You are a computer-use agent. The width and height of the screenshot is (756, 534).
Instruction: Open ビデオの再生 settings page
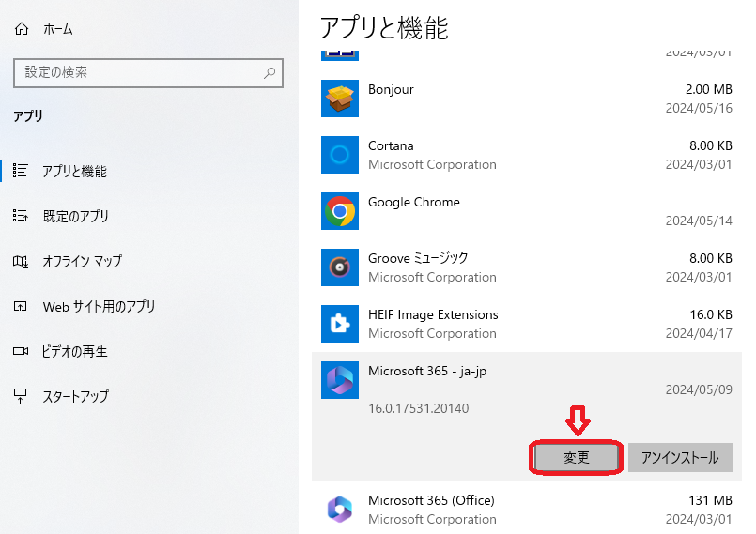click(x=75, y=351)
